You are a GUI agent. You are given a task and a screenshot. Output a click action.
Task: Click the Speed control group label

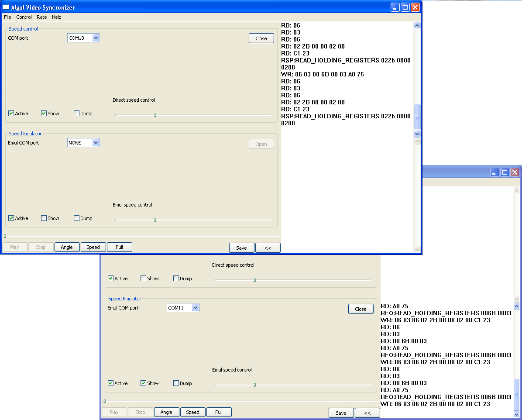(x=23, y=29)
